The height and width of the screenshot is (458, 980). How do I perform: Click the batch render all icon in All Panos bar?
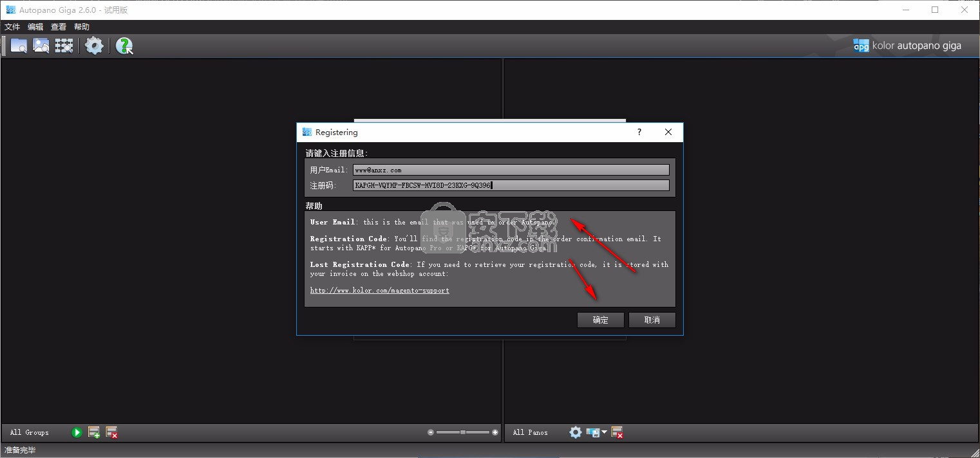coord(593,432)
